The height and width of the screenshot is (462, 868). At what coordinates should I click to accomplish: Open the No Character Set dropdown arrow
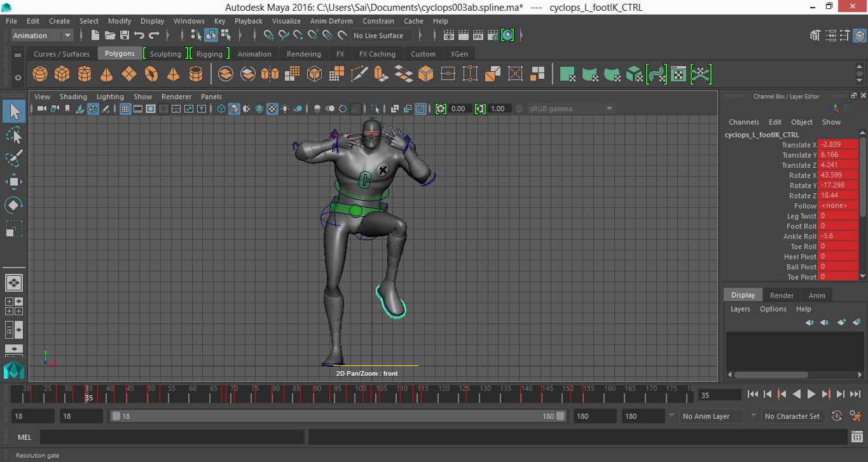[754, 416]
